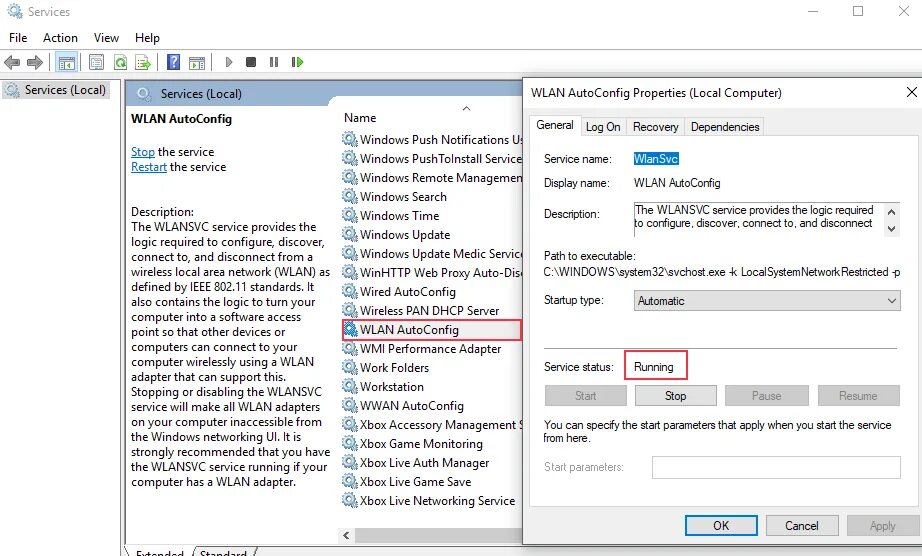This screenshot has width=922, height=556.
Task: Open the Startup type dropdown
Action: pos(767,301)
